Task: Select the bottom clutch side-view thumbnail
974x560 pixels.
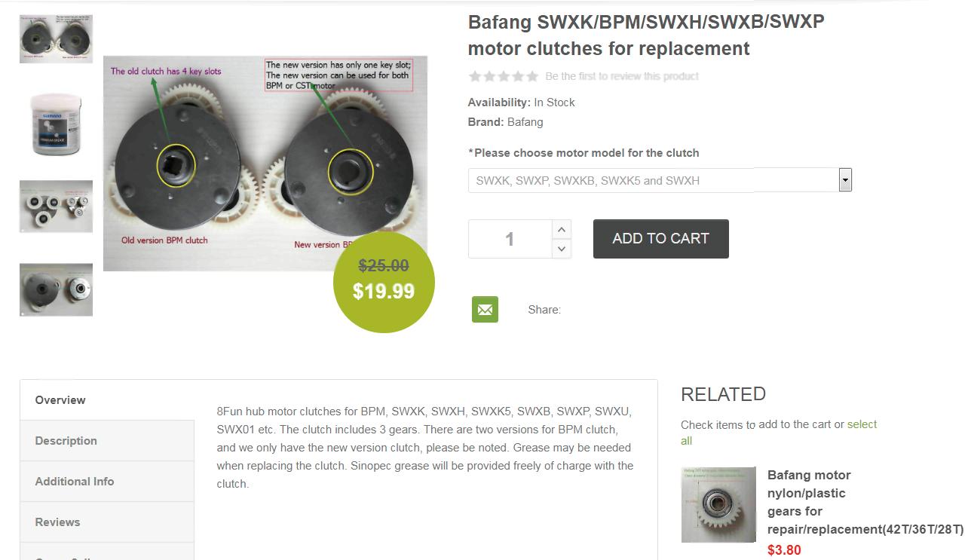Action: [x=56, y=289]
